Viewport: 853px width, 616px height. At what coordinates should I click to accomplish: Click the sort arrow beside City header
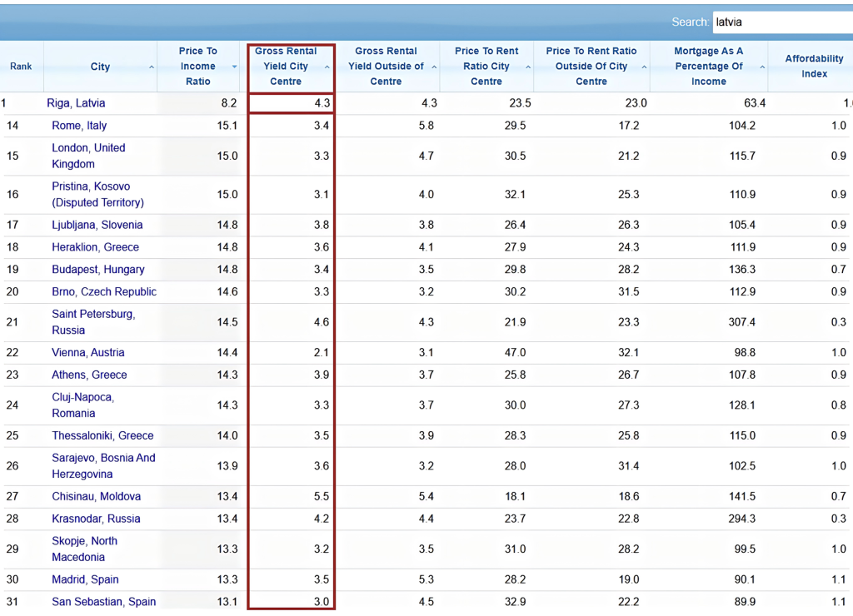(x=152, y=67)
